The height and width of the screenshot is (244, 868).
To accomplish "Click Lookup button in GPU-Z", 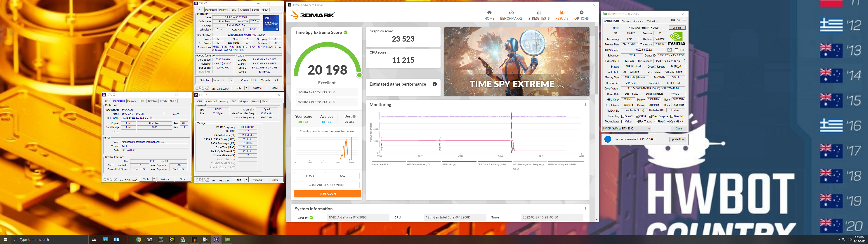I will [677, 28].
